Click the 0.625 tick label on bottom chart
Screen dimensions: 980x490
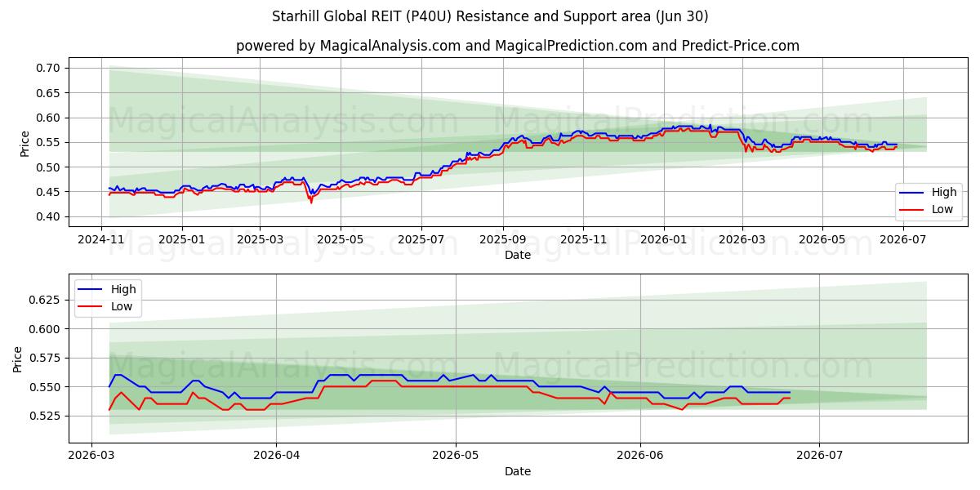pyautogui.click(x=46, y=301)
